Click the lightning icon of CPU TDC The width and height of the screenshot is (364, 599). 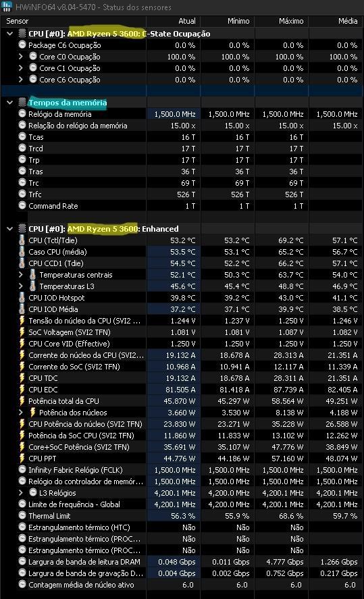tap(22, 377)
